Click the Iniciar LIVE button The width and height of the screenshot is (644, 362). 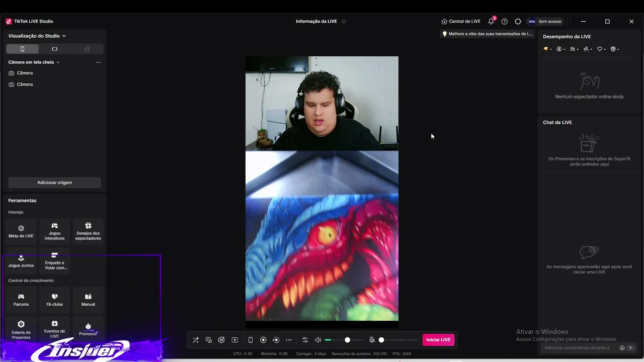tap(438, 340)
